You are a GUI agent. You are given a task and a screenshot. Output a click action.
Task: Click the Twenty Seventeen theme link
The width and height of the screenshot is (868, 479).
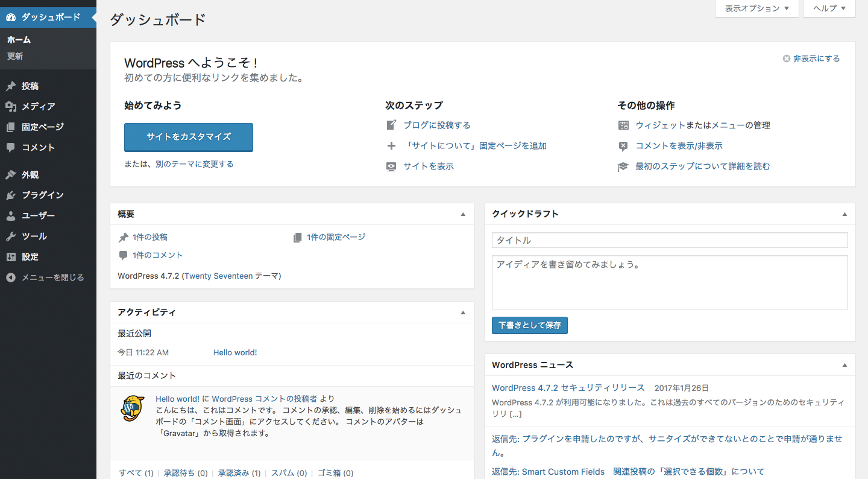[218, 276]
